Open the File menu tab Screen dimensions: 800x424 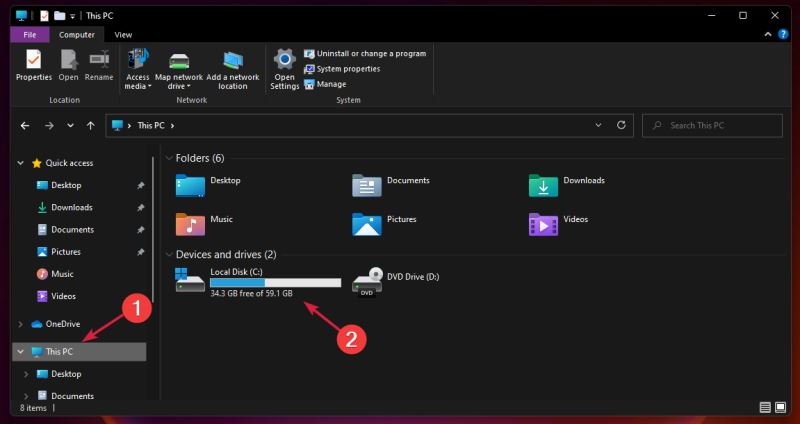tap(30, 35)
